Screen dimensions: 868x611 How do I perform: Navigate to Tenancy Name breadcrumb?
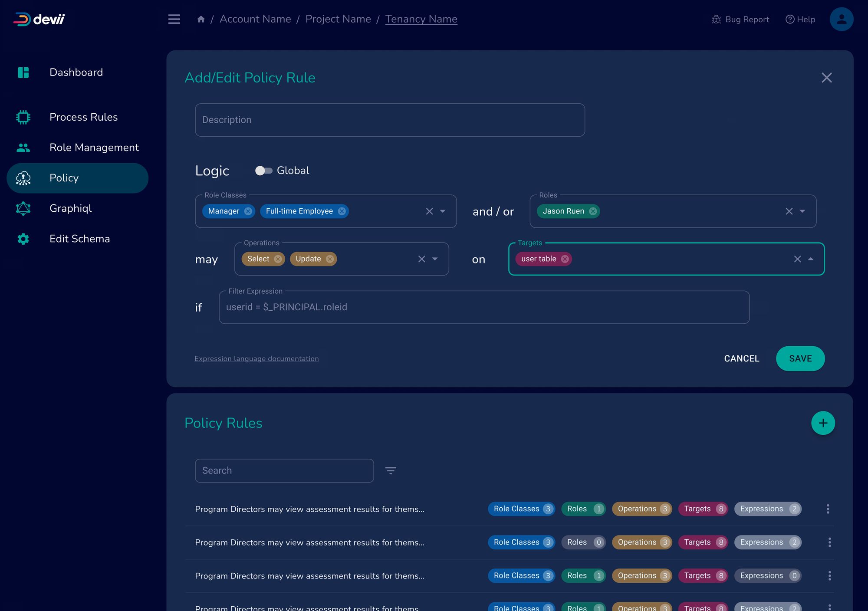pos(421,19)
